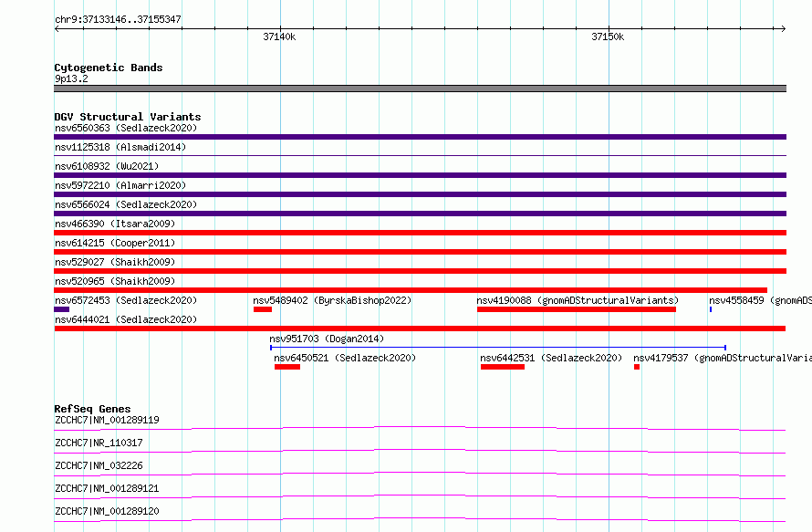Open variant nsv6442531 (Sedlazeck2020) label

[551, 358]
